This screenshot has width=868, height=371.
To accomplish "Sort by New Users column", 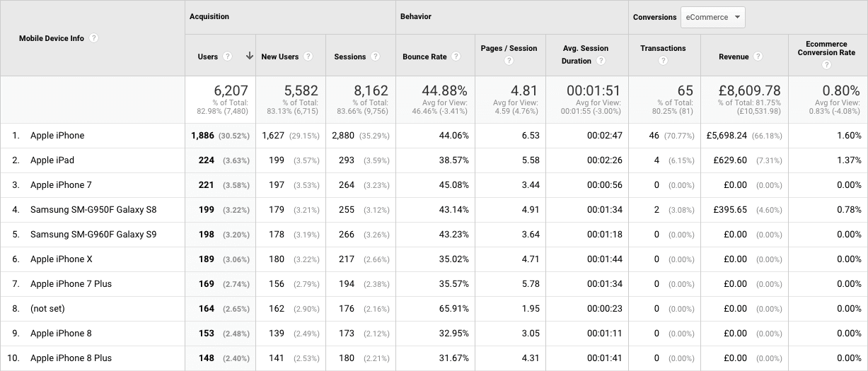I will (x=280, y=57).
